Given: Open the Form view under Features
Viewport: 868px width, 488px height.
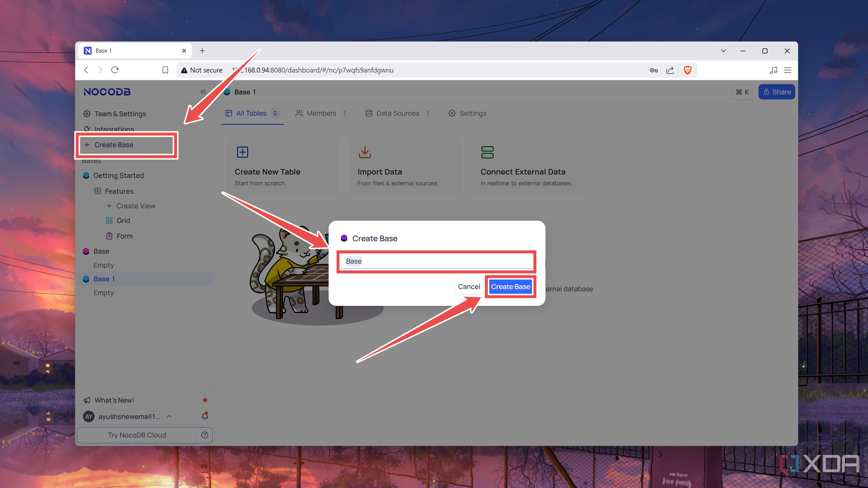Looking at the screenshot, I should click(124, 236).
